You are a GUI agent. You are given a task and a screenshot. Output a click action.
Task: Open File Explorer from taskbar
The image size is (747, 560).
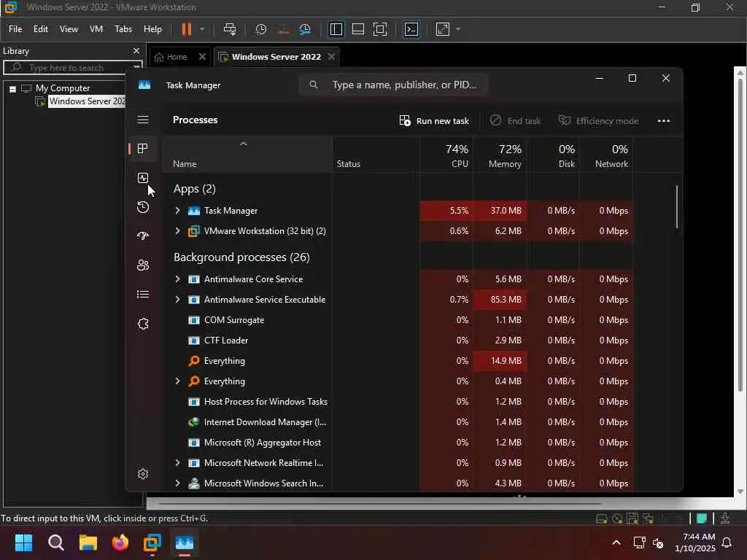(x=88, y=542)
